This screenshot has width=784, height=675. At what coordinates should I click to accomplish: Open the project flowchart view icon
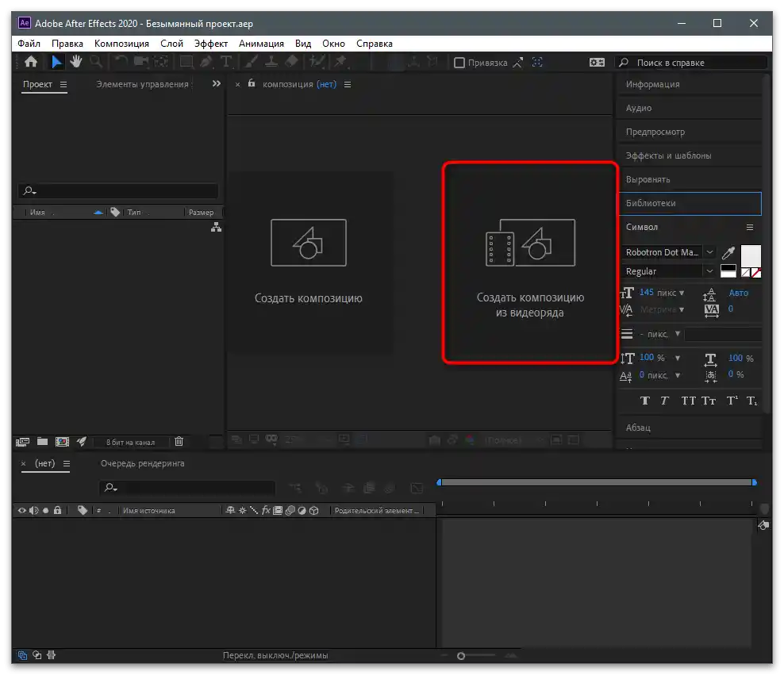(x=216, y=228)
